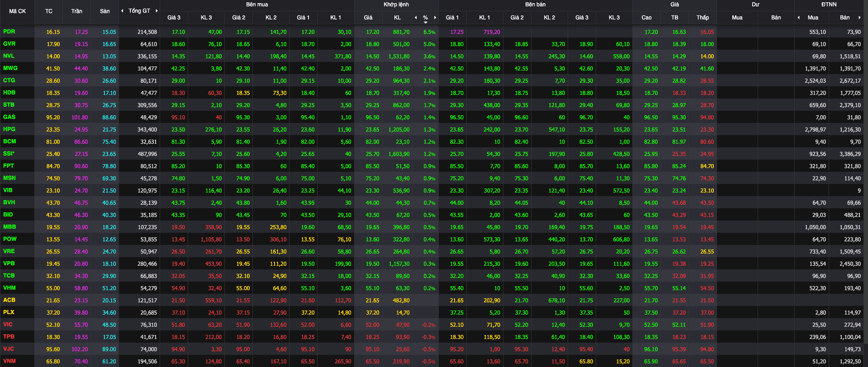
Task: Click VJC ceiling price 102.20
Action: pos(80,349)
